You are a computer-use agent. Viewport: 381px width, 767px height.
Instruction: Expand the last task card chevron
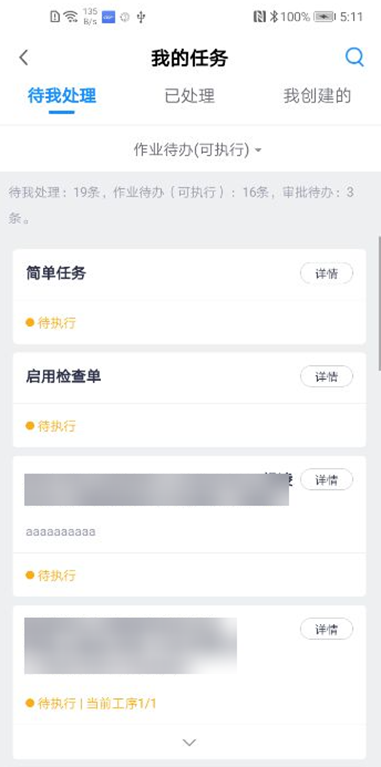coord(189,742)
